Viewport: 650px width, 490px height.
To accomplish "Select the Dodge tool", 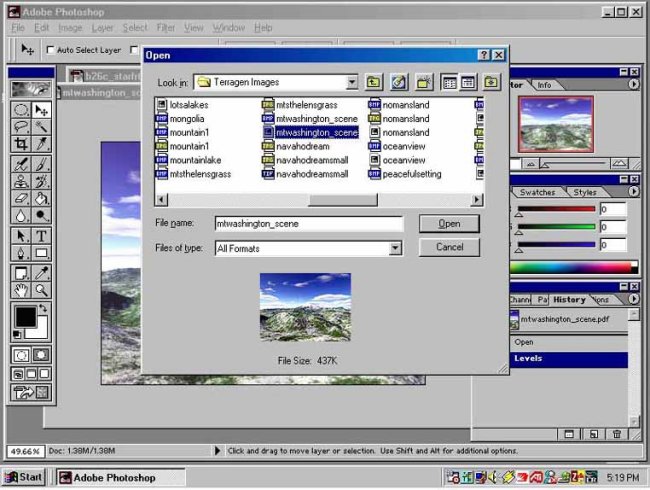I will click(41, 215).
